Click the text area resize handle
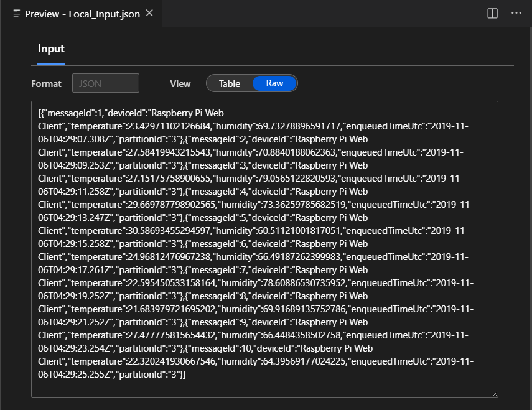The width and height of the screenshot is (532, 410). 495,394
